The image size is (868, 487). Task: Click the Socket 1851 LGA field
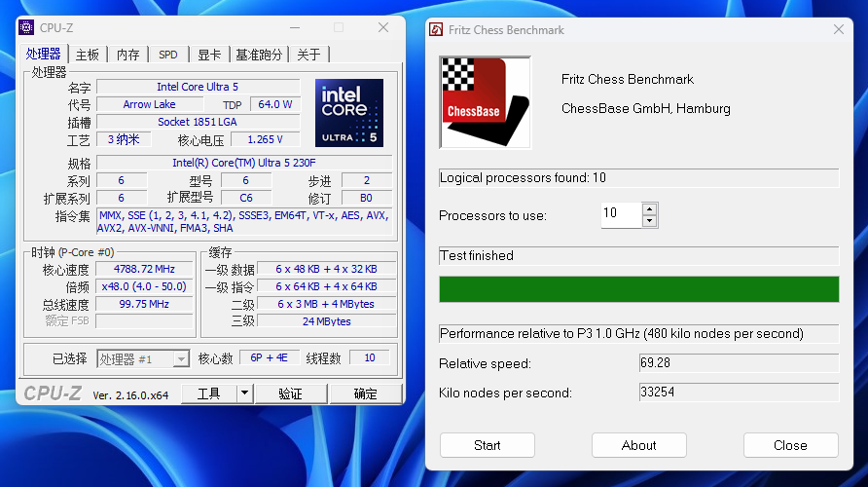[x=198, y=122]
